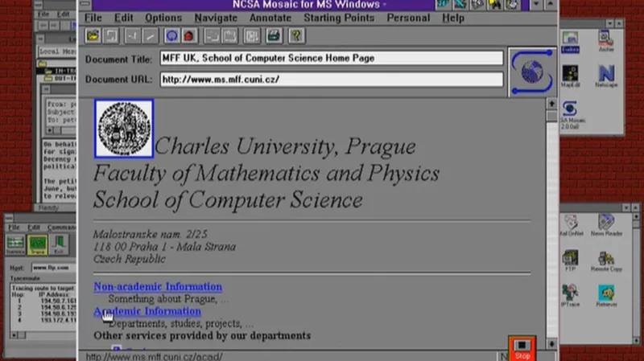Click the green Trace button in traceroute window
This screenshot has height=361, width=644.
tap(37, 244)
